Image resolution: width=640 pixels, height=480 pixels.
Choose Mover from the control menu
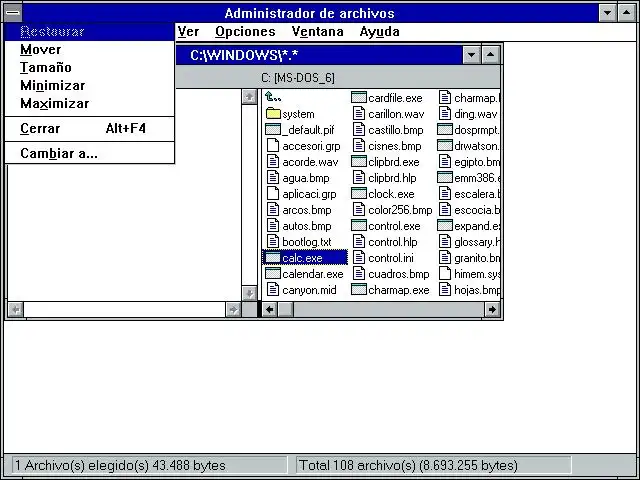coord(90,49)
